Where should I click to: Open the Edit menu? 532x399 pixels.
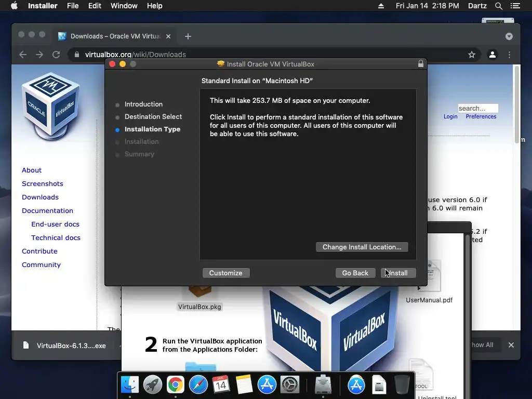(95, 6)
